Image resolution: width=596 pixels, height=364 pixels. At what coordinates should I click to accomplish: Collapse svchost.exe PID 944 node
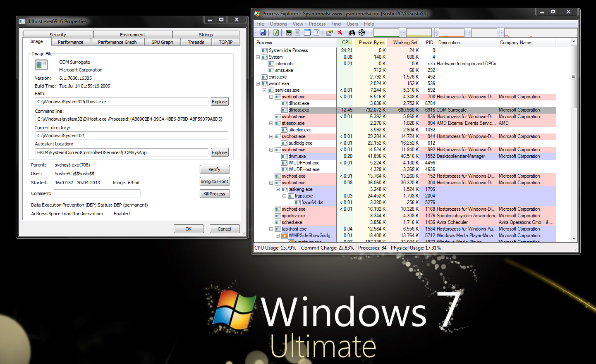(271, 136)
